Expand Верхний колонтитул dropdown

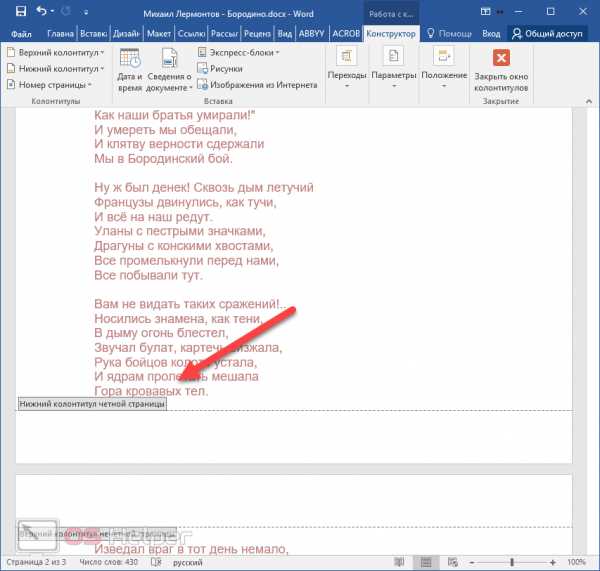[x=55, y=52]
